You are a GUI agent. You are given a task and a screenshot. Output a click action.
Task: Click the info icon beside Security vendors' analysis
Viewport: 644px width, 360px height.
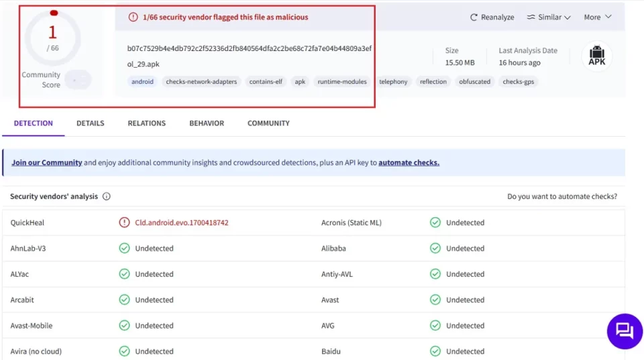click(107, 196)
